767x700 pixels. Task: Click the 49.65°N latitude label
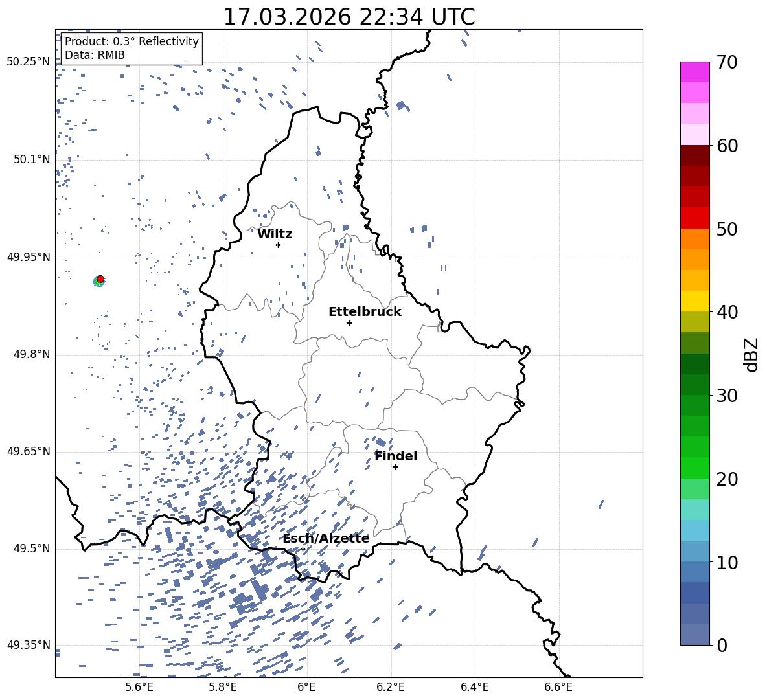(29, 451)
